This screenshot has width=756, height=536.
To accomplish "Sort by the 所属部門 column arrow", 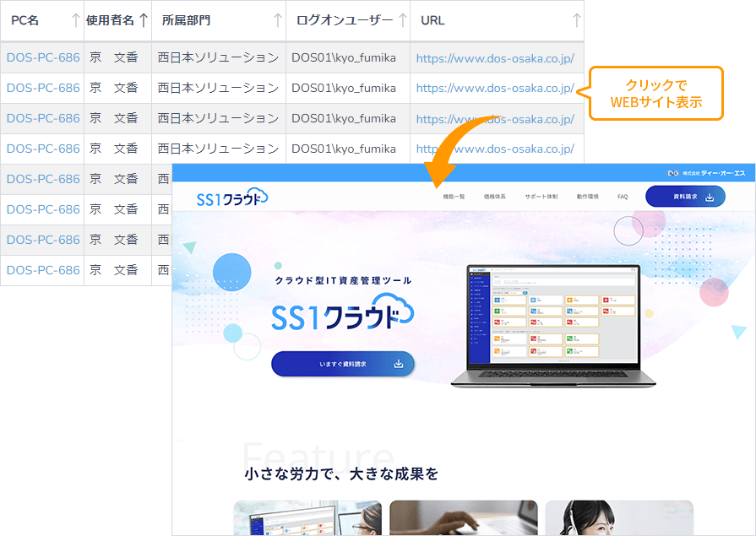I will [x=278, y=21].
